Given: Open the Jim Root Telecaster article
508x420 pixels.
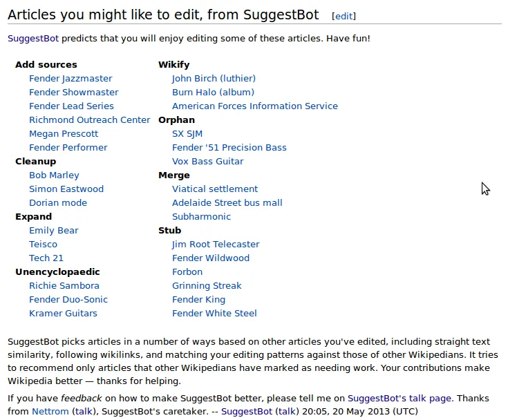Looking at the screenshot, I should [x=216, y=245].
